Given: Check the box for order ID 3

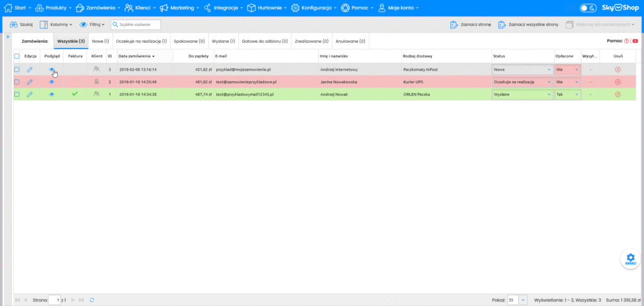Looking at the screenshot, I should pyautogui.click(x=17, y=69).
